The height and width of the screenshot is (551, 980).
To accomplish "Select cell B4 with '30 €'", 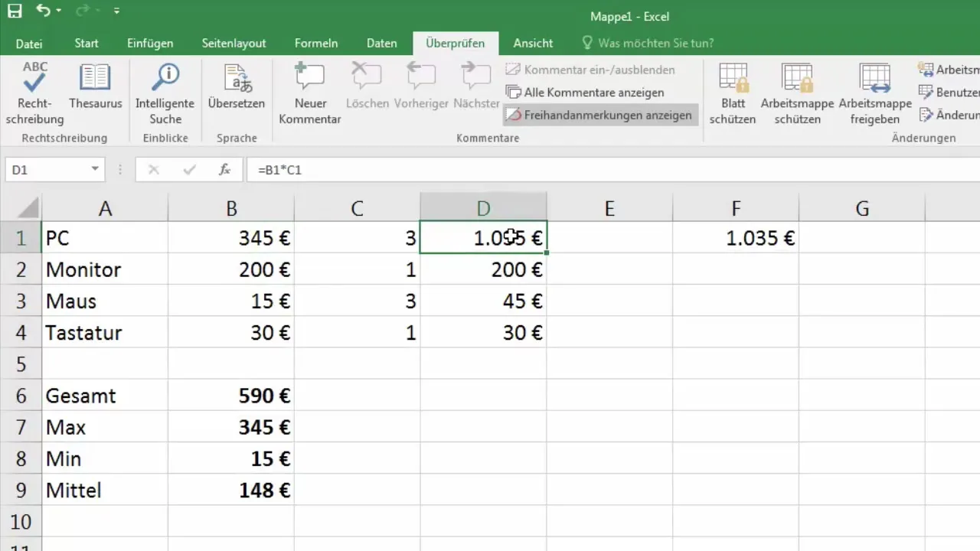I will point(231,332).
